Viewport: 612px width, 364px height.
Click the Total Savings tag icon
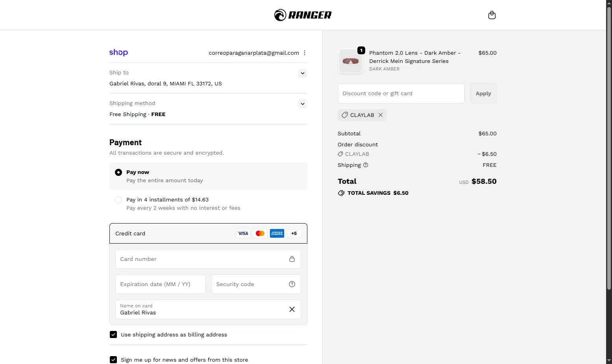click(341, 193)
